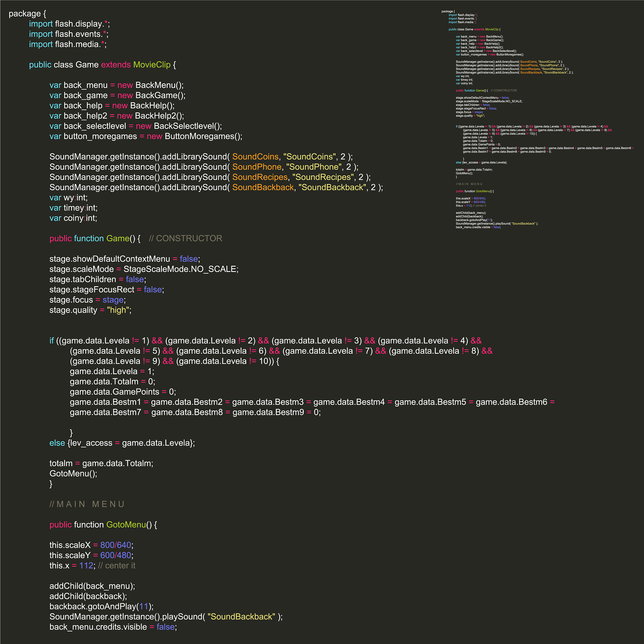
Task: Click the 'game.data.GamePoints = 0' line
Action: [x=123, y=392]
